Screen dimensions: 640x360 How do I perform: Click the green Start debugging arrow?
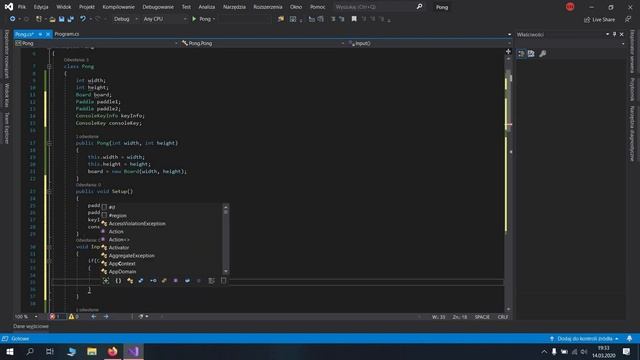(194, 19)
